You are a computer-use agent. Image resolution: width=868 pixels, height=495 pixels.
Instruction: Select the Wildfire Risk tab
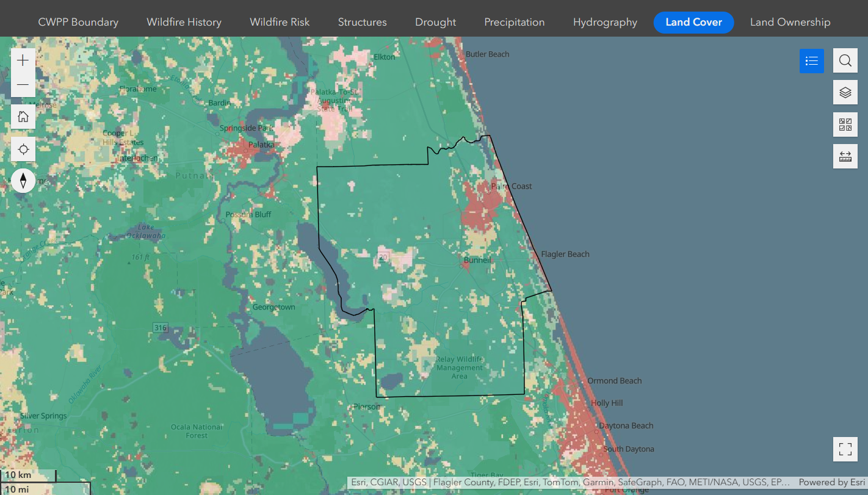(x=280, y=22)
